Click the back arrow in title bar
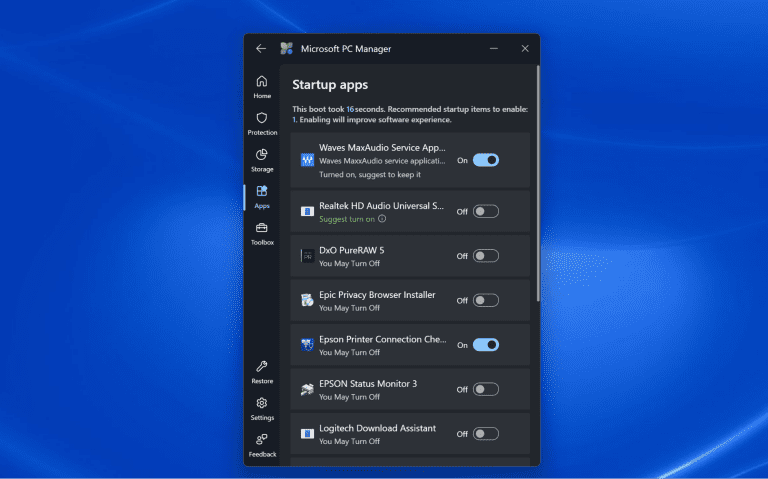Screen dimensions: 768x479 [261, 48]
